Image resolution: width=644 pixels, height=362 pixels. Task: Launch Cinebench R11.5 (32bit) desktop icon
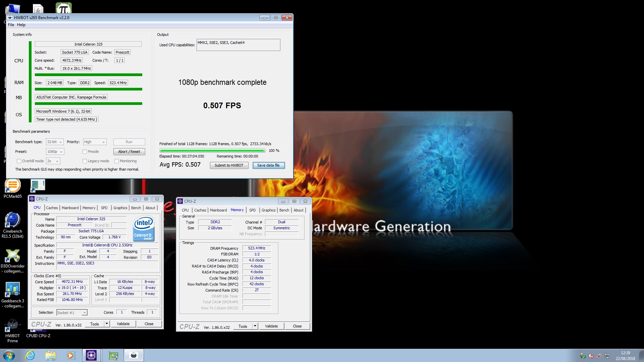(x=12, y=225)
